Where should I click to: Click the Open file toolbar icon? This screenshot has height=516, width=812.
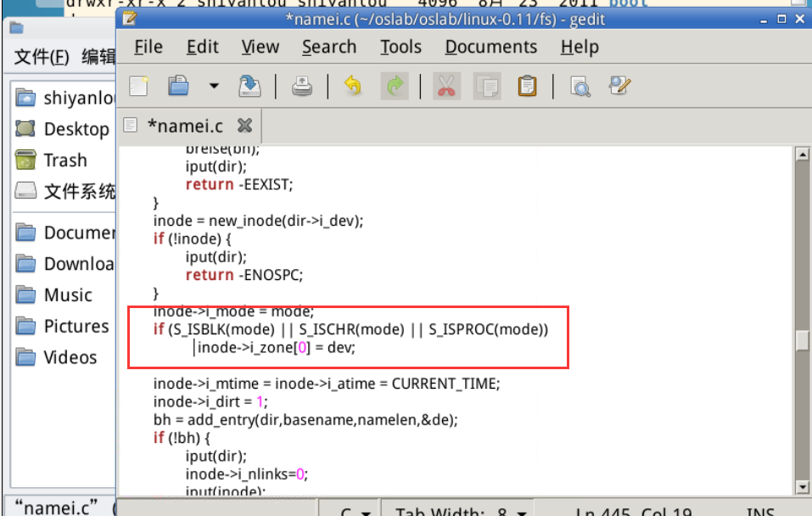tap(178, 86)
